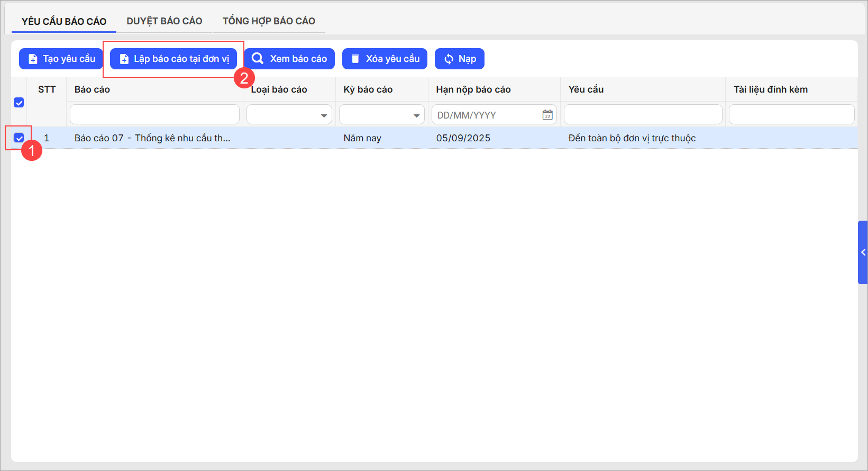The width and height of the screenshot is (868, 471).
Task: Click the STT column header
Action: click(x=47, y=89)
